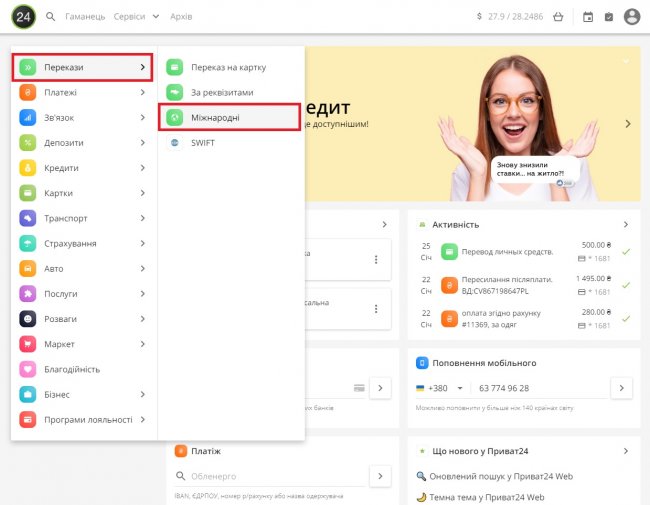This screenshot has width=650, height=505.
Task: Submit mobile top-up with arrow button
Action: coord(621,388)
